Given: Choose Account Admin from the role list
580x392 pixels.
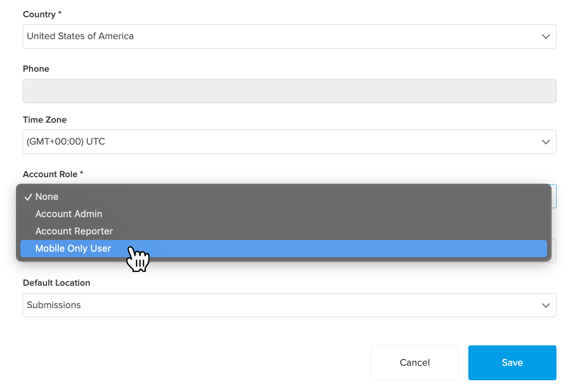Looking at the screenshot, I should point(69,214).
